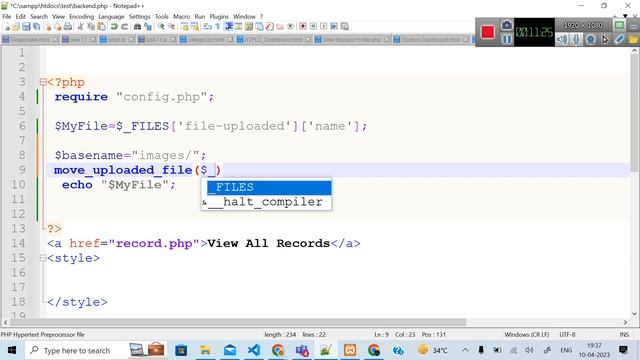
Task: Click the Paste toolbar icon
Action: pyautogui.click(x=101, y=27)
